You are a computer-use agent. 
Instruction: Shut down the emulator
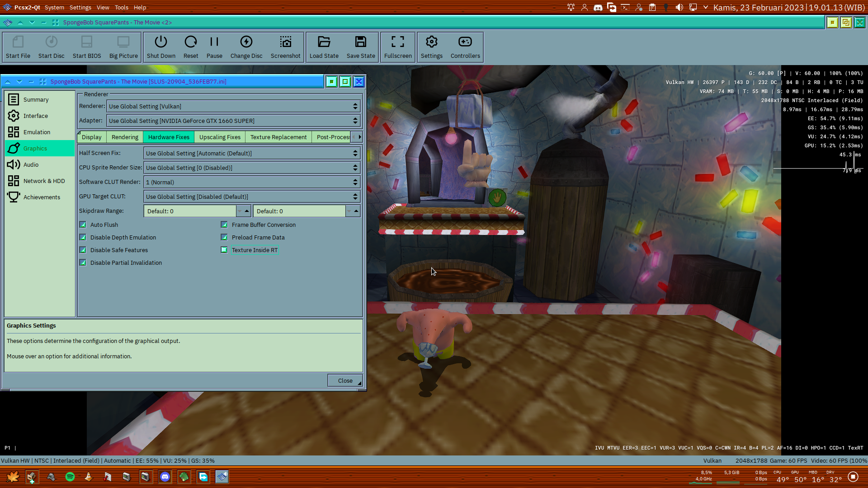(x=161, y=47)
